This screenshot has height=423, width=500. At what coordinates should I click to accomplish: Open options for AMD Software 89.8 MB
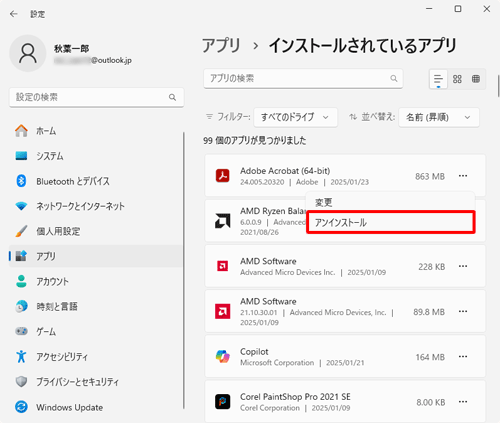(463, 311)
